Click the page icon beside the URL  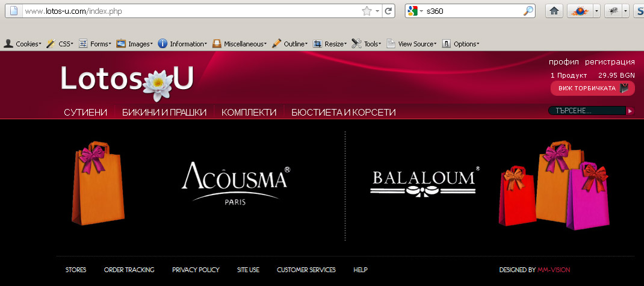click(14, 11)
